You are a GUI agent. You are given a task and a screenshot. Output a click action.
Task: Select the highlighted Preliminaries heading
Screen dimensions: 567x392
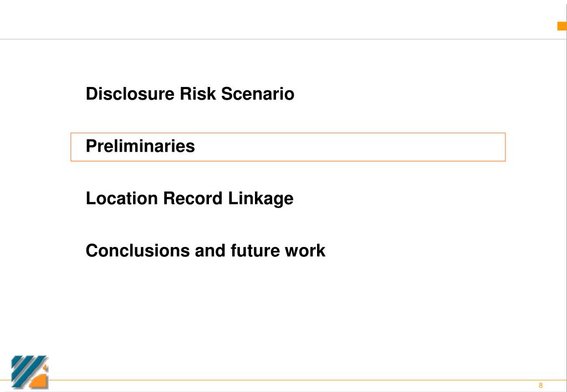[x=140, y=146]
